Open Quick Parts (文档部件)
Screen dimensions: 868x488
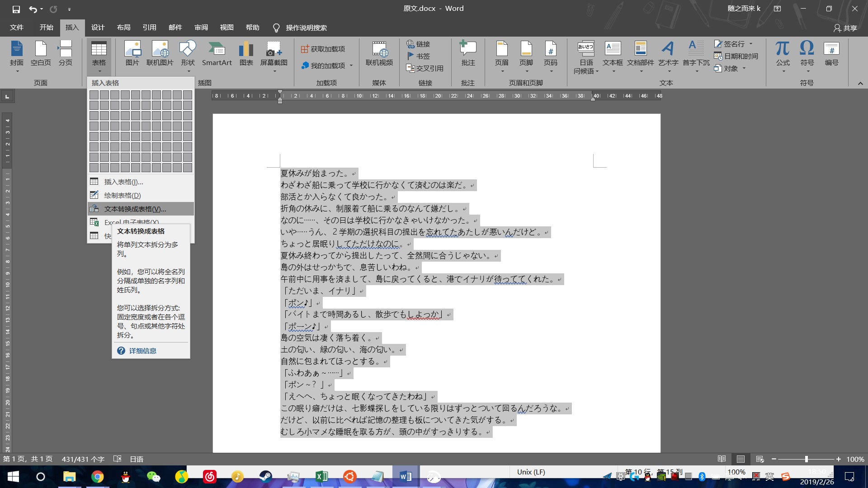point(641,56)
